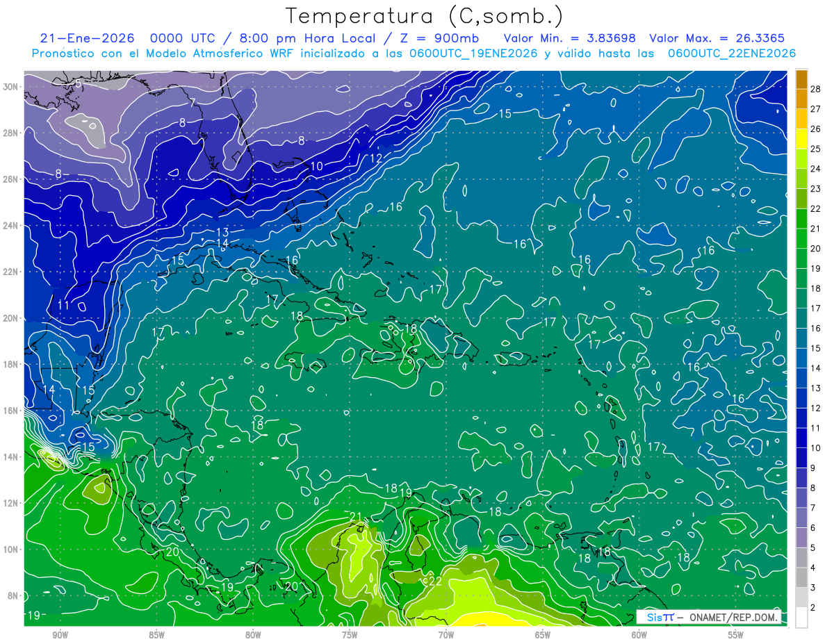Viewport: 834px width, 644px height.
Task: Click the 75W longitude label
Action: (350, 635)
